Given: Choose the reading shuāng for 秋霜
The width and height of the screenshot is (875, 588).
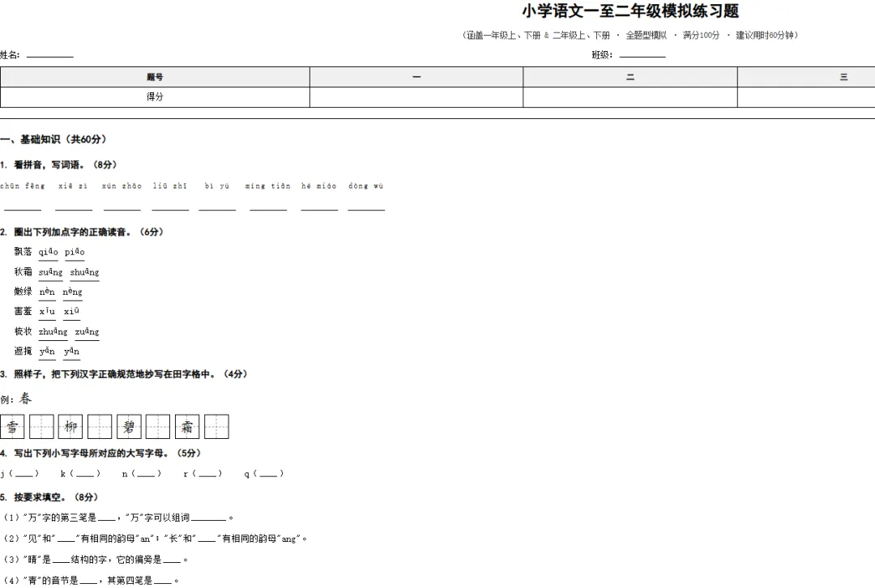Looking at the screenshot, I should [84, 272].
